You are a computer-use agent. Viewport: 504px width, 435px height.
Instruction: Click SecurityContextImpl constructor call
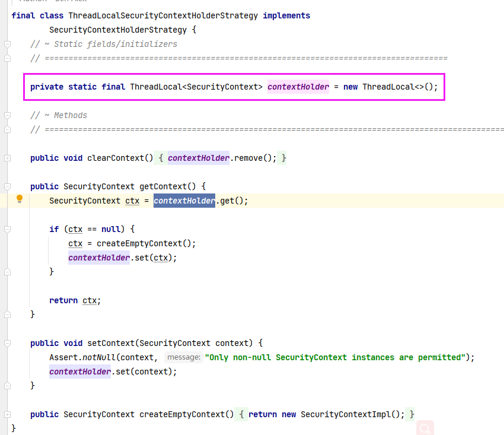tap(350, 414)
